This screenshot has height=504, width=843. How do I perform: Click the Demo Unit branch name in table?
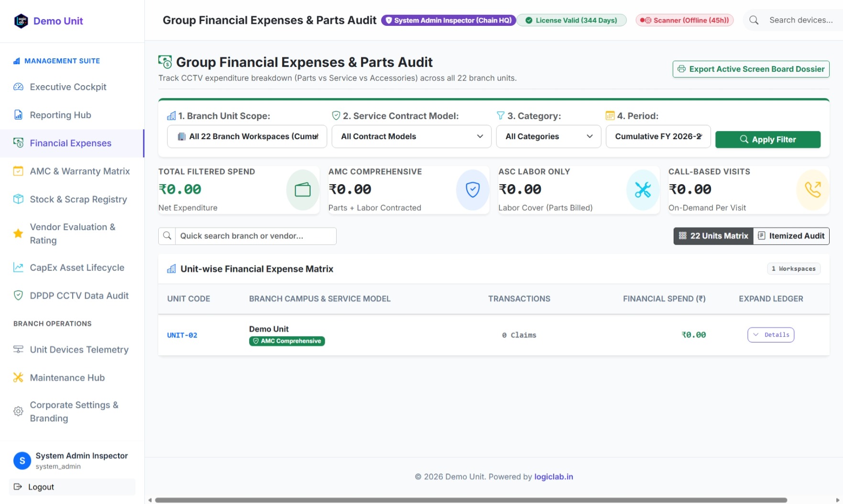[x=269, y=329]
